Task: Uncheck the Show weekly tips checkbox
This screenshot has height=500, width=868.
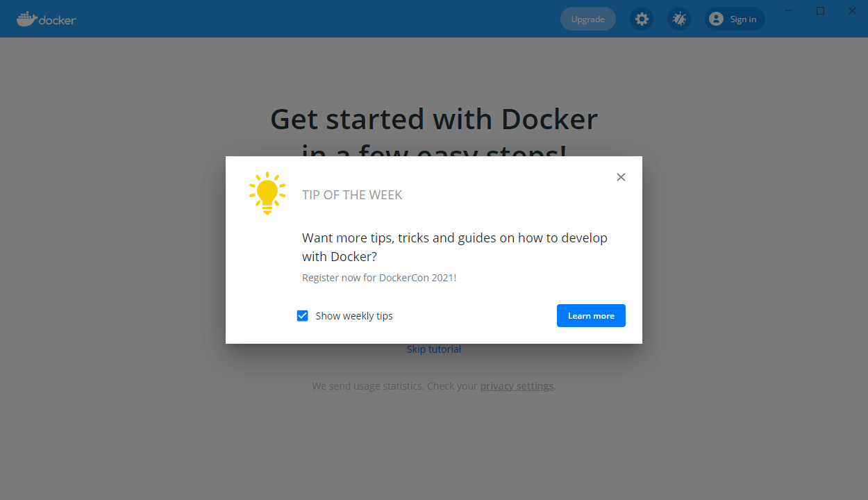Action: 303,316
